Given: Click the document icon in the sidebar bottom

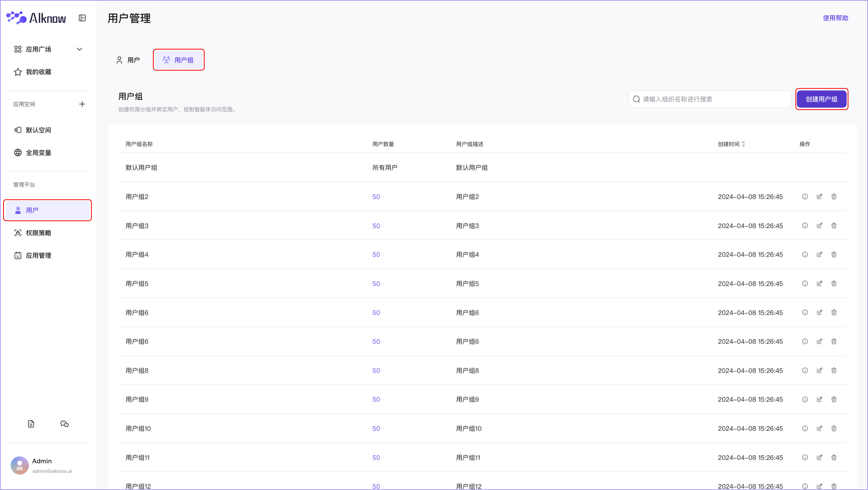Looking at the screenshot, I should click(31, 424).
